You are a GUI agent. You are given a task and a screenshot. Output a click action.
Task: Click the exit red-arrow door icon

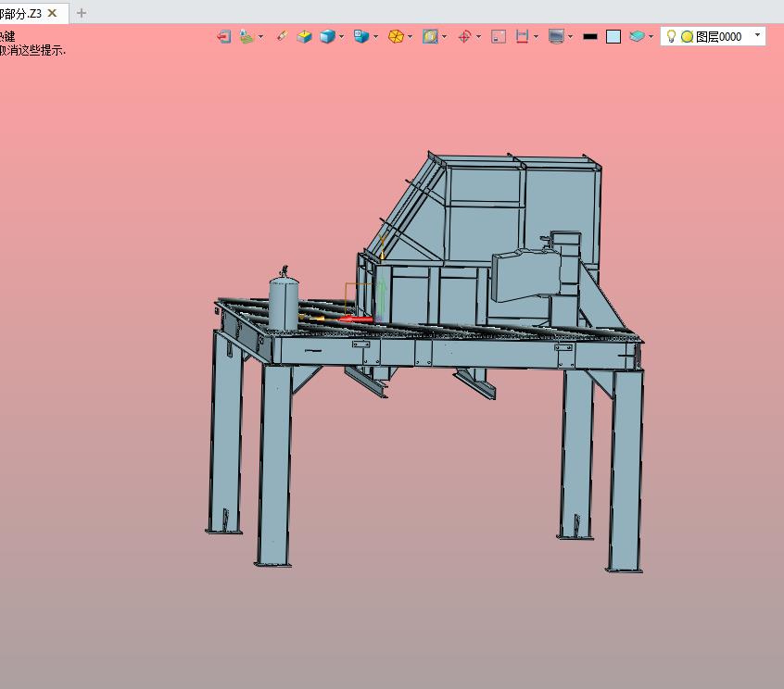point(223,36)
